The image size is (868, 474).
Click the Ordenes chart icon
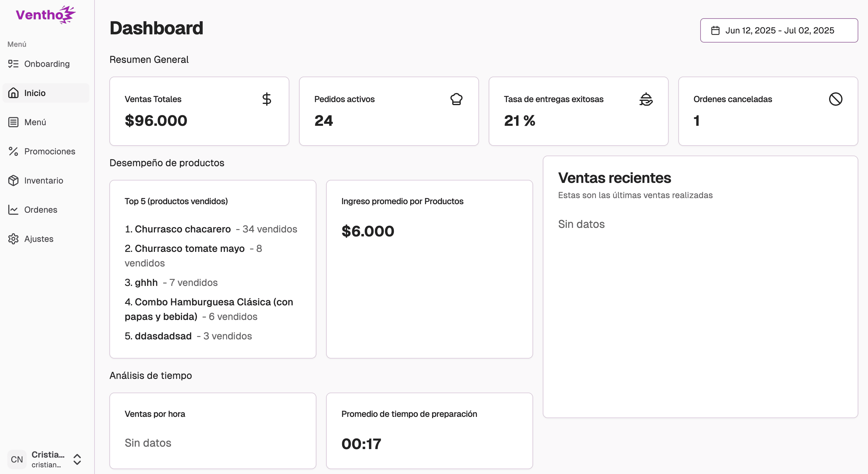point(13,210)
